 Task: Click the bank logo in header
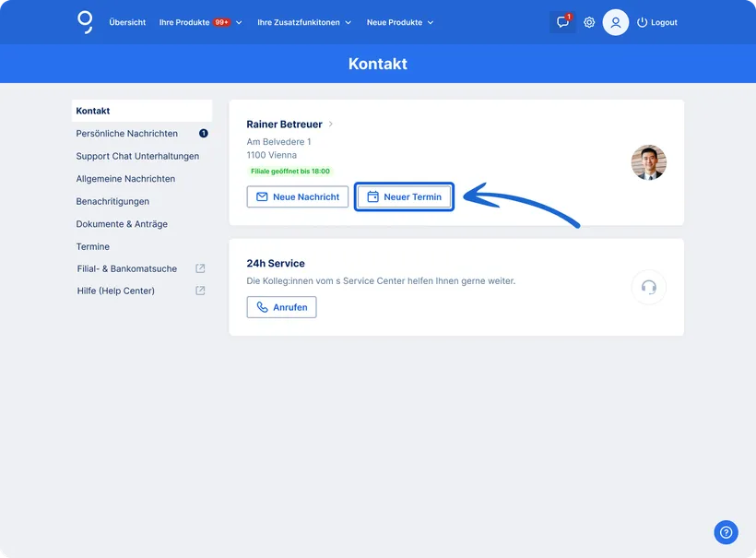[86, 22]
